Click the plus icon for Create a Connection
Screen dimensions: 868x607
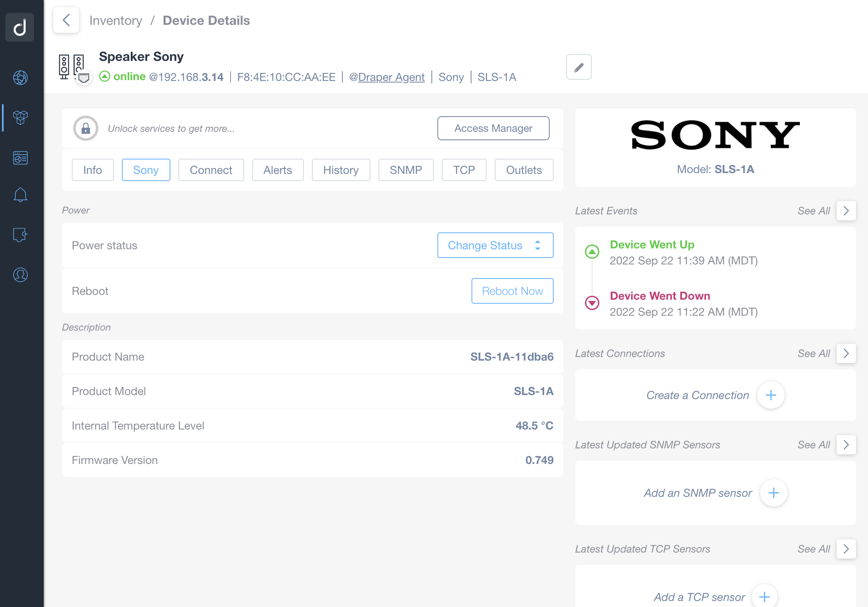(x=771, y=395)
